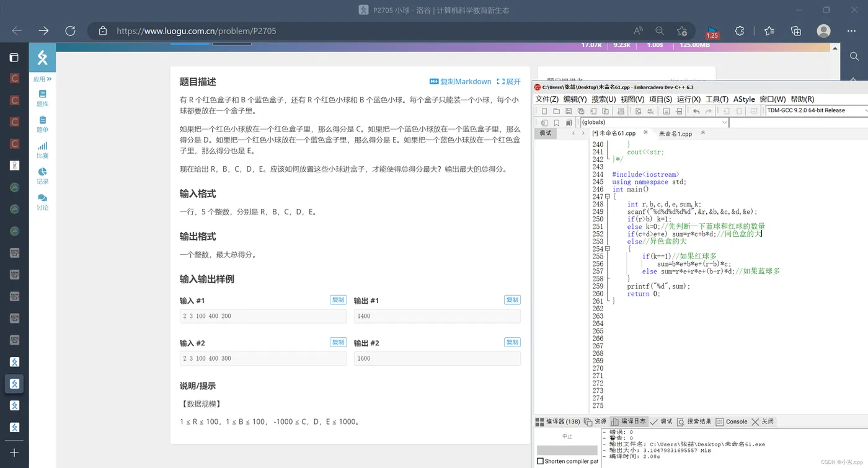Open the Console bottom tab
Image resolution: width=868 pixels, height=468 pixels.
pos(732,422)
